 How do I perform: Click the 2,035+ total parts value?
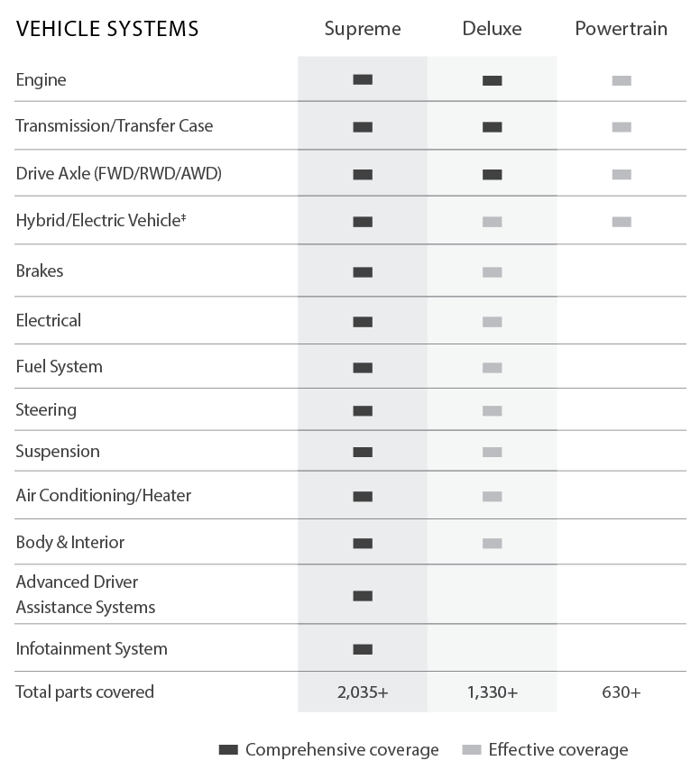pyautogui.click(x=363, y=692)
